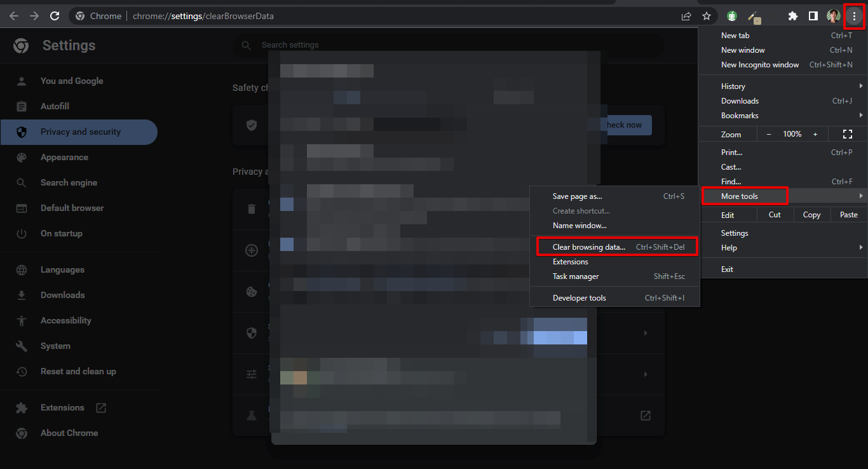The image size is (868, 469).
Task: Reload the current page
Action: 55,16
